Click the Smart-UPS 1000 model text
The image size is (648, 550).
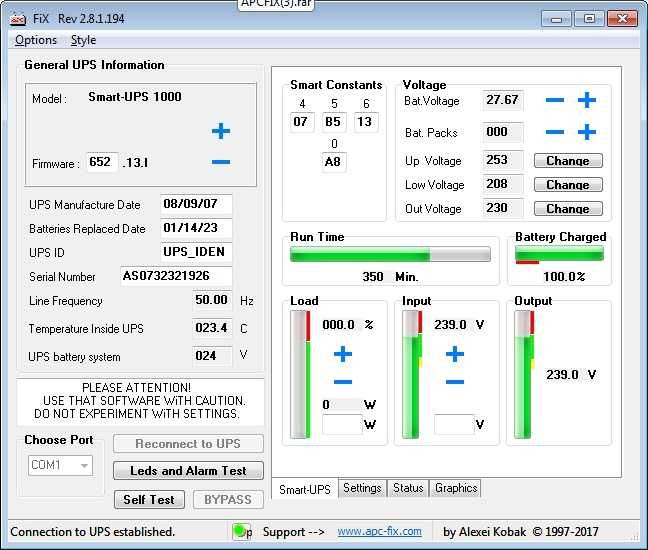pyautogui.click(x=135, y=97)
